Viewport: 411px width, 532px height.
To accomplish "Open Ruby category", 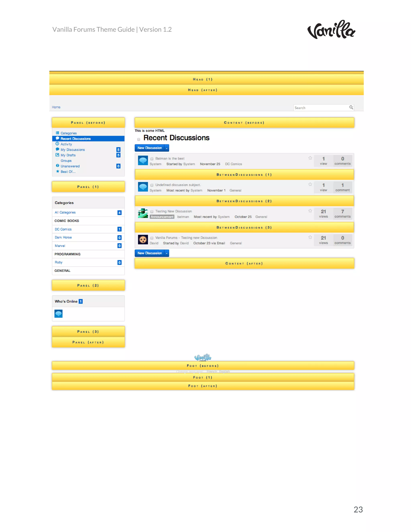I will [59, 262].
